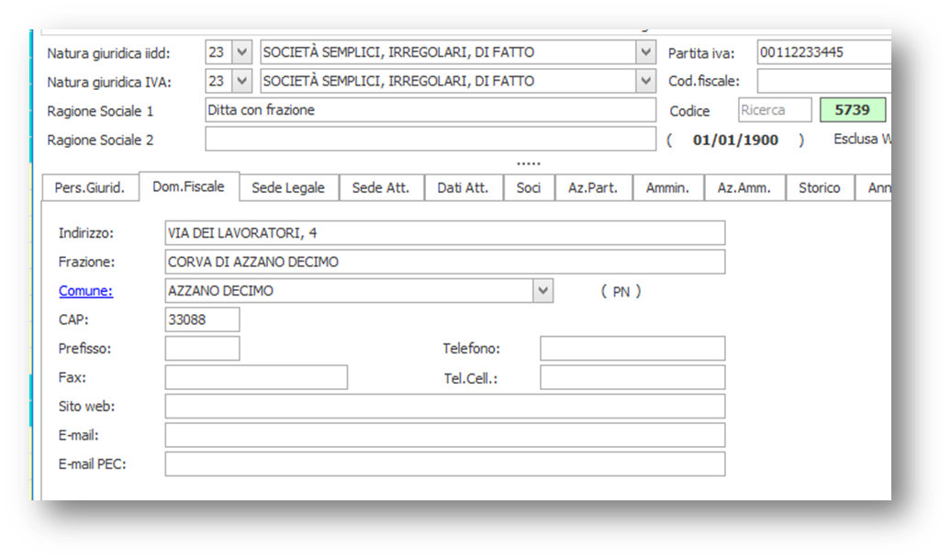Click the green 5739 code box
Image resolution: width=951 pixels, height=560 pixels.
point(852,110)
